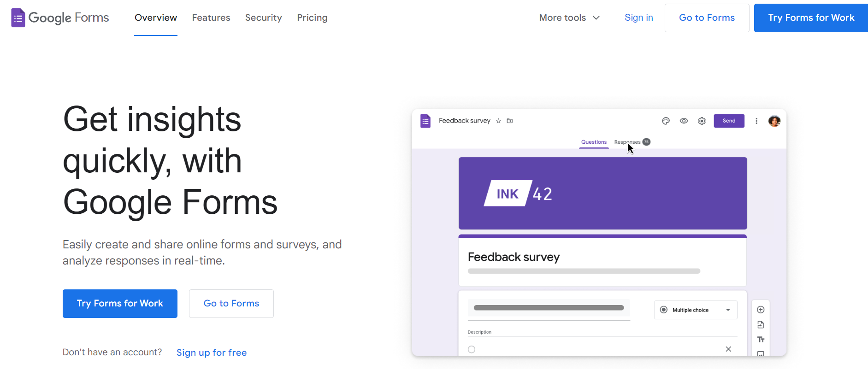Open the settings gear in the preview
Viewport: 868px width, 388px height.
click(x=702, y=121)
